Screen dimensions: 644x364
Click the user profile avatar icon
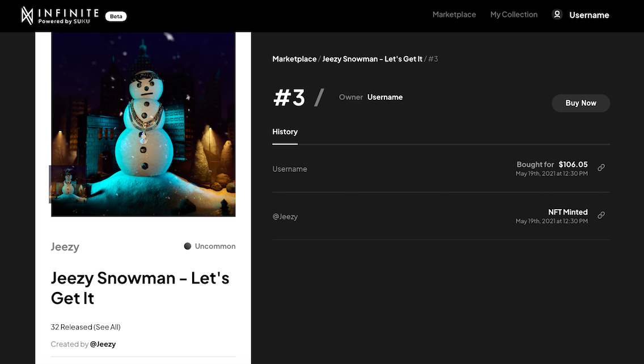pos(557,15)
